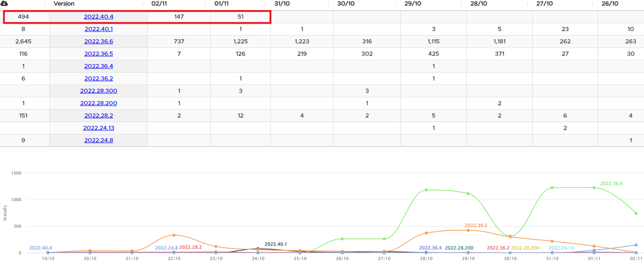644x261 pixels.
Task: Select value 1,225 in 2022.36.6 row
Action: (x=240, y=41)
